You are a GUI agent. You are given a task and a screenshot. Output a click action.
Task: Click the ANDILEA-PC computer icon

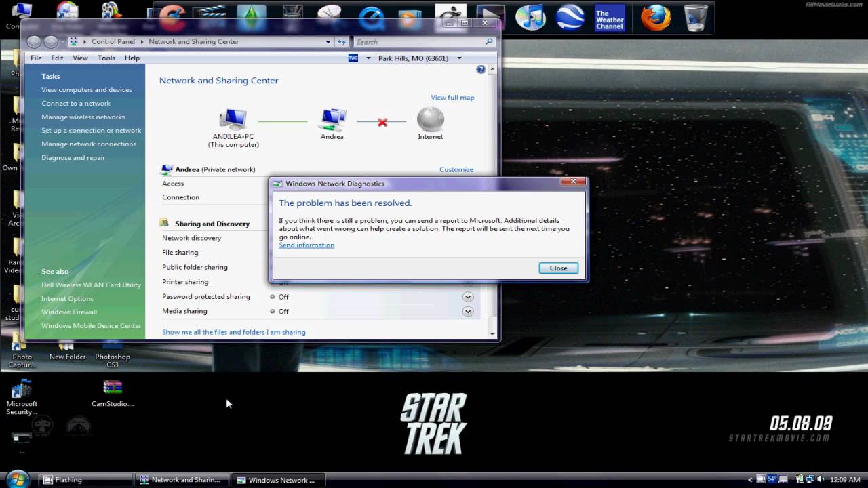[233, 119]
